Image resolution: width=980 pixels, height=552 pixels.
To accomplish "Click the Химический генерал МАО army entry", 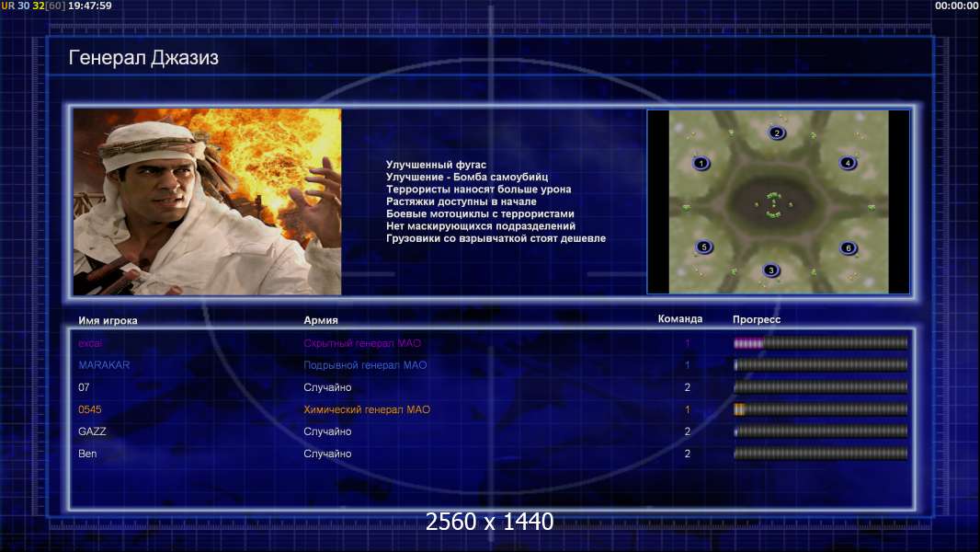I will (x=367, y=409).
